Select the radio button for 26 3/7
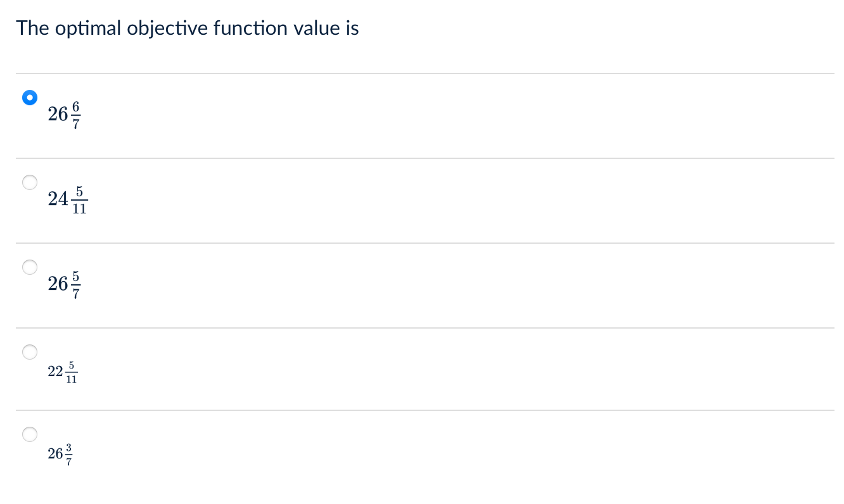This screenshot has width=844, height=504. point(29,434)
